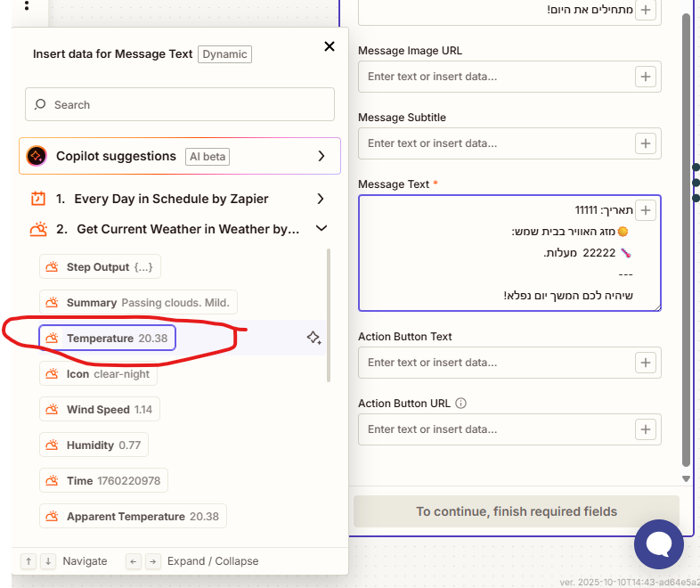This screenshot has width=700, height=588.
Task: Click plus icon in Message Text box
Action: click(646, 210)
